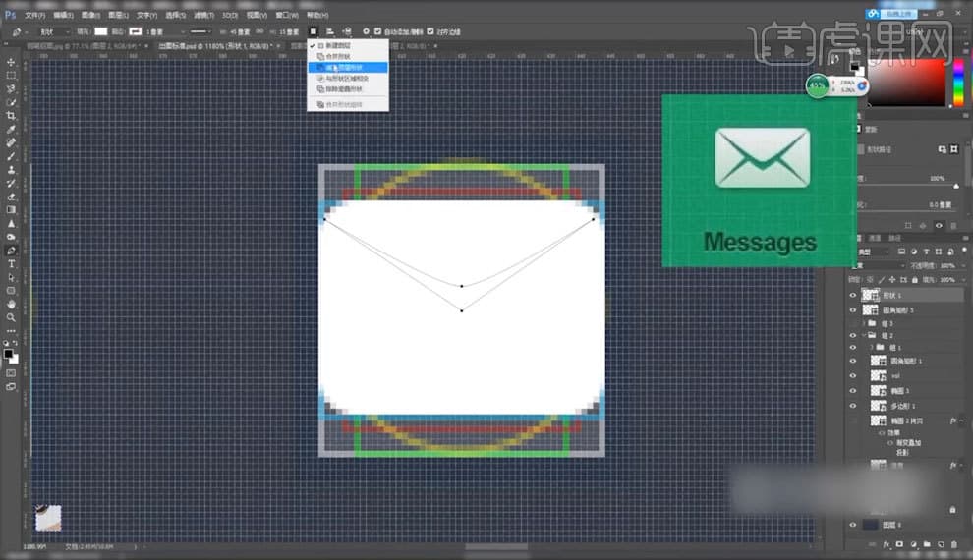This screenshot has width=973, height=560.
Task: Open the layer filter type dropdown
Action: (x=875, y=252)
